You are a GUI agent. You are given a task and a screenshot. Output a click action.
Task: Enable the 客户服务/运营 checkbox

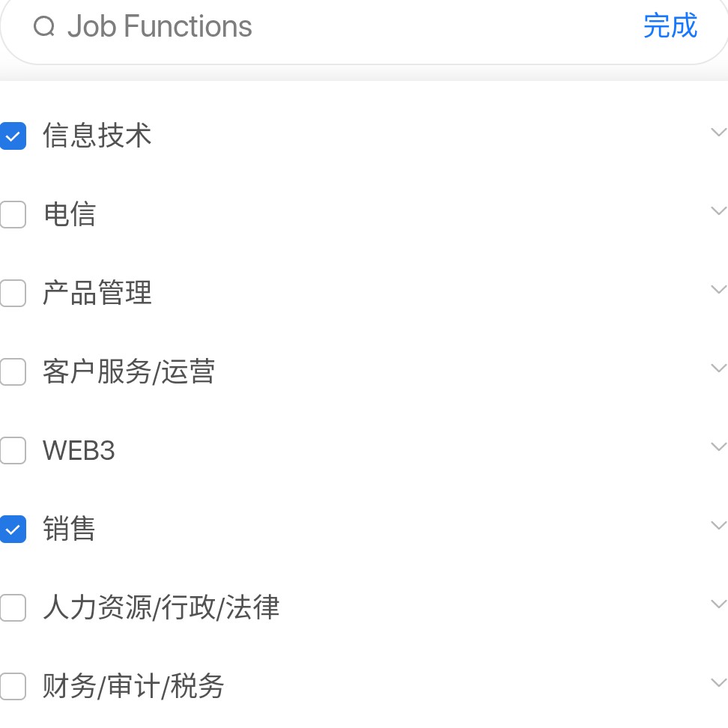13,372
